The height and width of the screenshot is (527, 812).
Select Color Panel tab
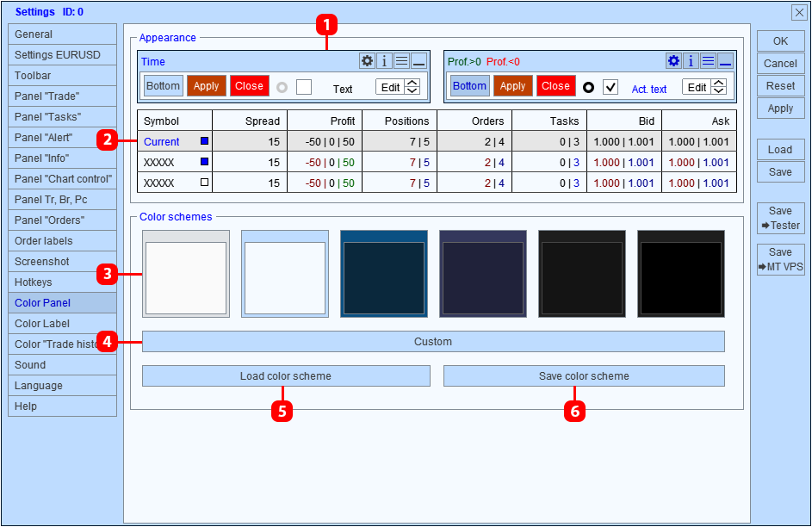pos(62,303)
